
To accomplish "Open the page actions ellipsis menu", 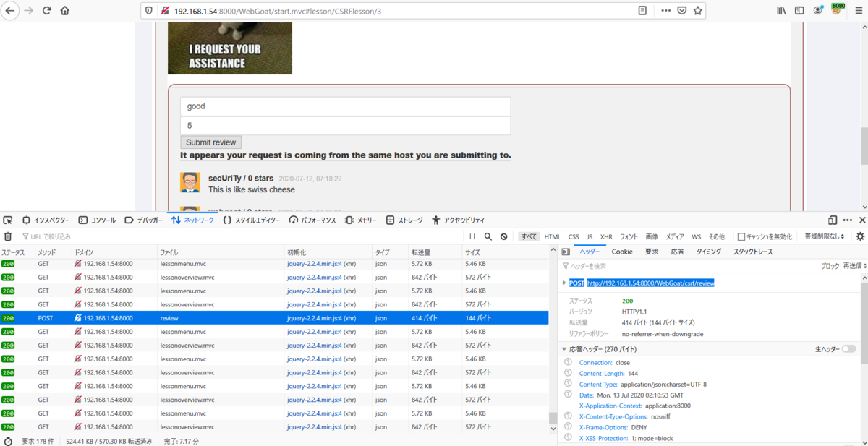I will [x=665, y=11].
